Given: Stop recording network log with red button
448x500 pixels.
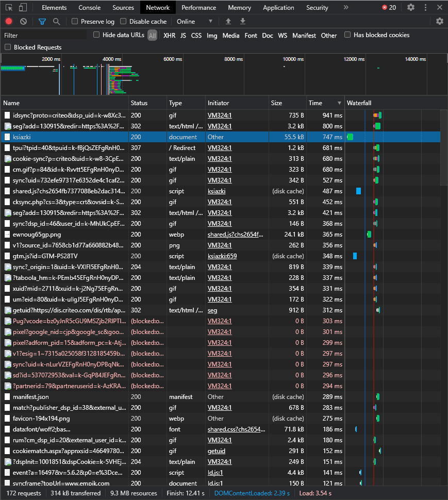Looking at the screenshot, I should 9,21.
